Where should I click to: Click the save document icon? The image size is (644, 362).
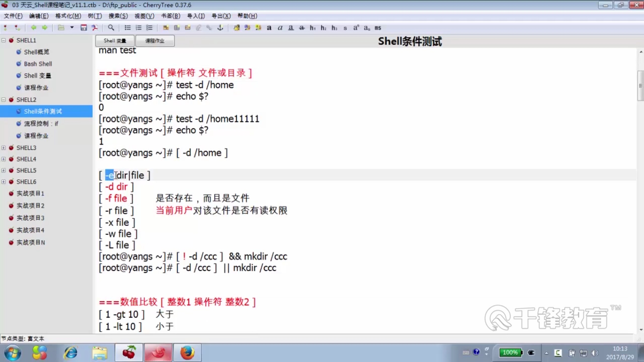pos(84,28)
